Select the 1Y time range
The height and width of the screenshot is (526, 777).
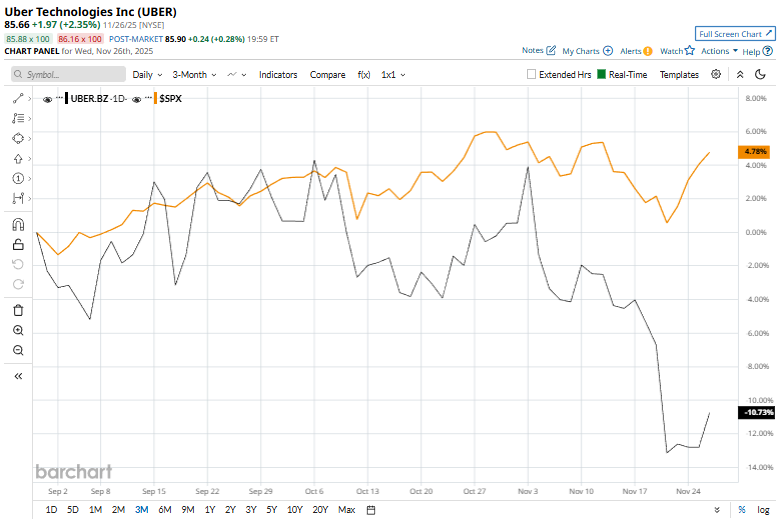210,510
